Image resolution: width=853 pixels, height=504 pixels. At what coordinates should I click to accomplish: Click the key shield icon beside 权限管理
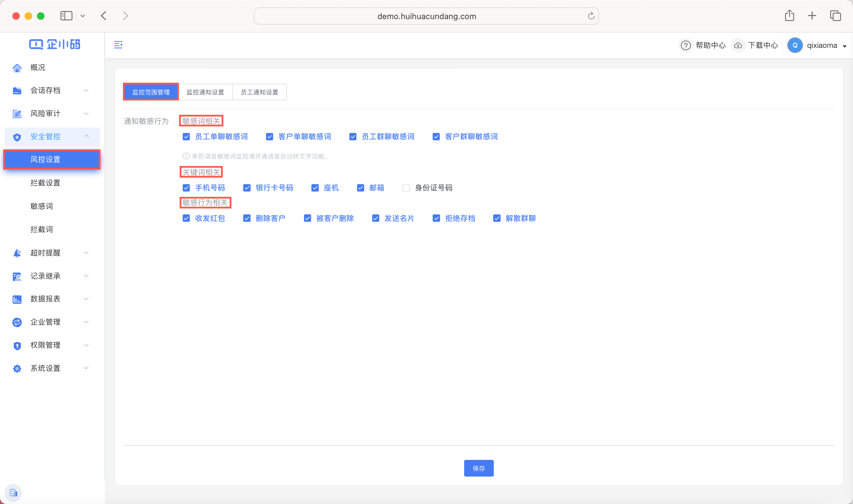click(17, 346)
